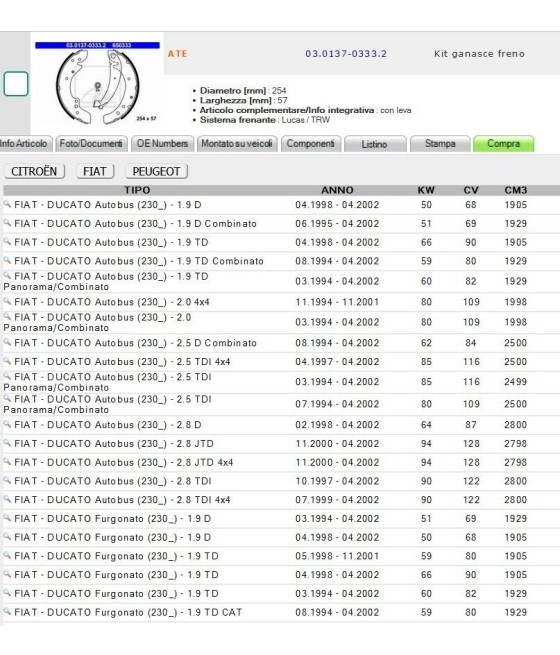Image resolution: width=560 pixels, height=655 pixels.
Task: Click the Diametro [mm]: 254 specification
Action: (x=243, y=91)
